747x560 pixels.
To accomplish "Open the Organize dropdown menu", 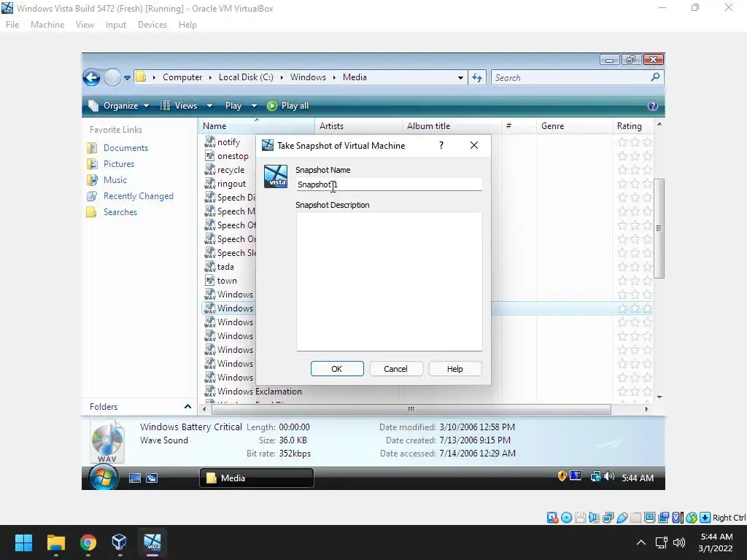I will point(121,106).
